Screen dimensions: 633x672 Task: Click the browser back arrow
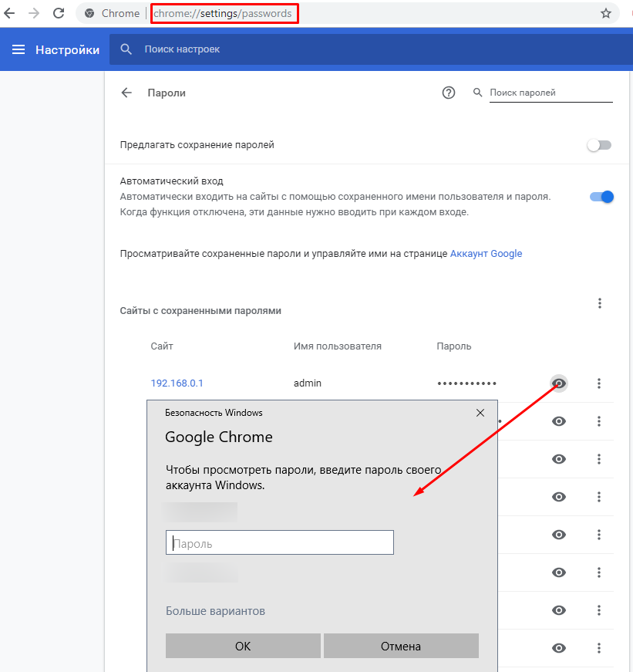point(10,13)
